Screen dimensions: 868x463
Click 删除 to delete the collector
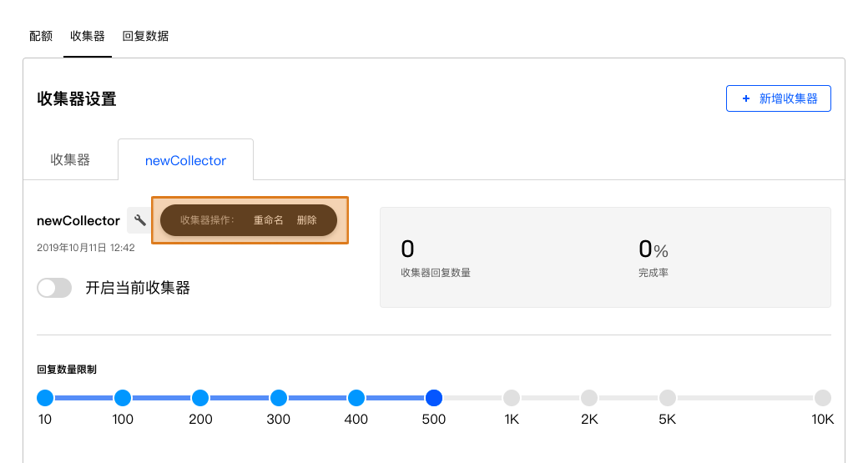(306, 220)
